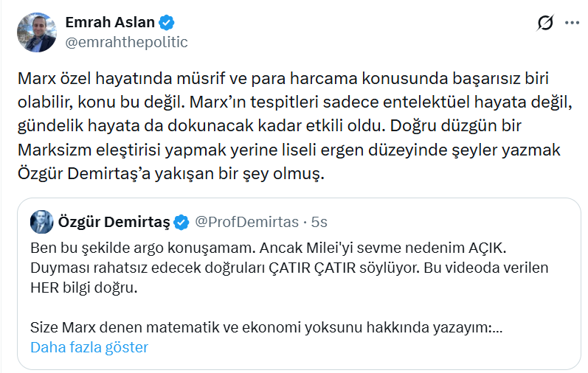Viewport: 588px width, 373px height.
Task: Go to the @ProfDemirtas handle
Action: click(x=246, y=221)
